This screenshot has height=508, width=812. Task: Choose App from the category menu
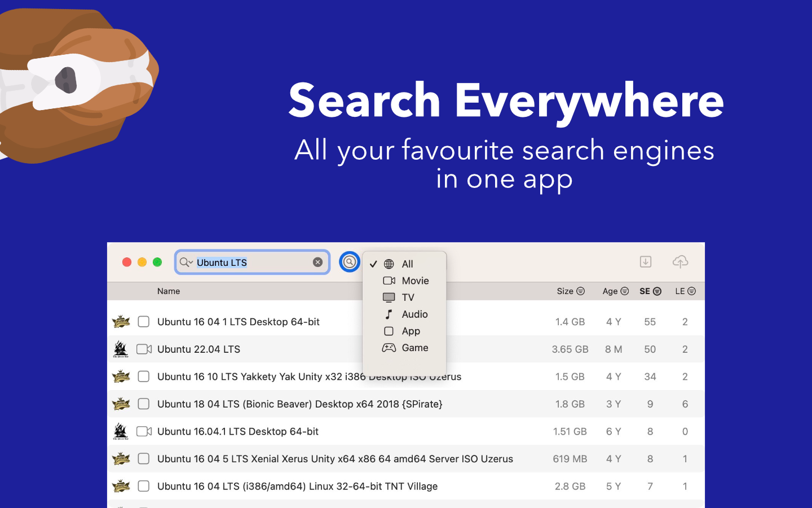[x=404, y=331]
